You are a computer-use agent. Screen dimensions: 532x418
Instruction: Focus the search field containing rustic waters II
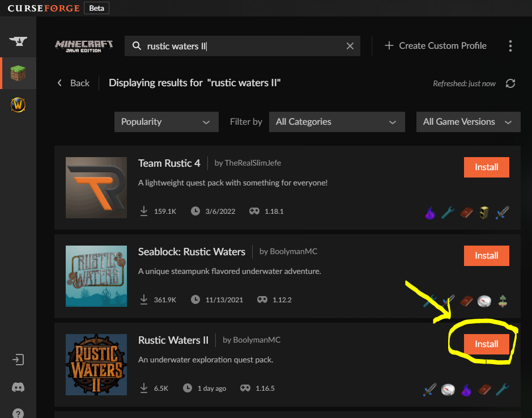tap(242, 46)
